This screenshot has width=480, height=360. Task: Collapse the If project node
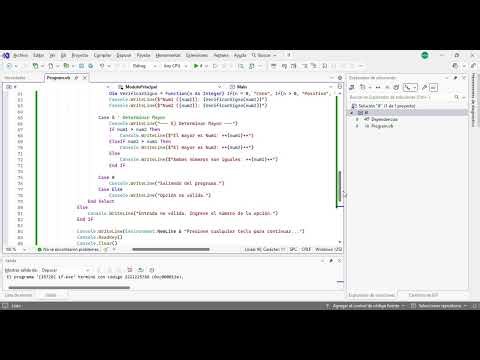pyautogui.click(x=352, y=113)
